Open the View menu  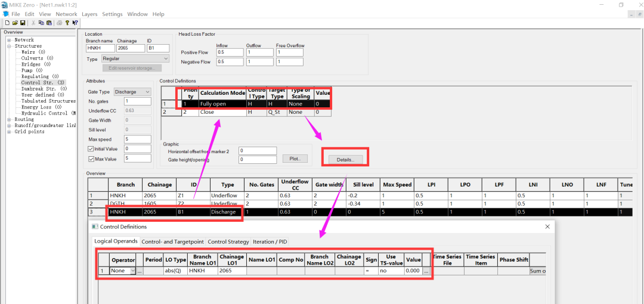click(45, 14)
